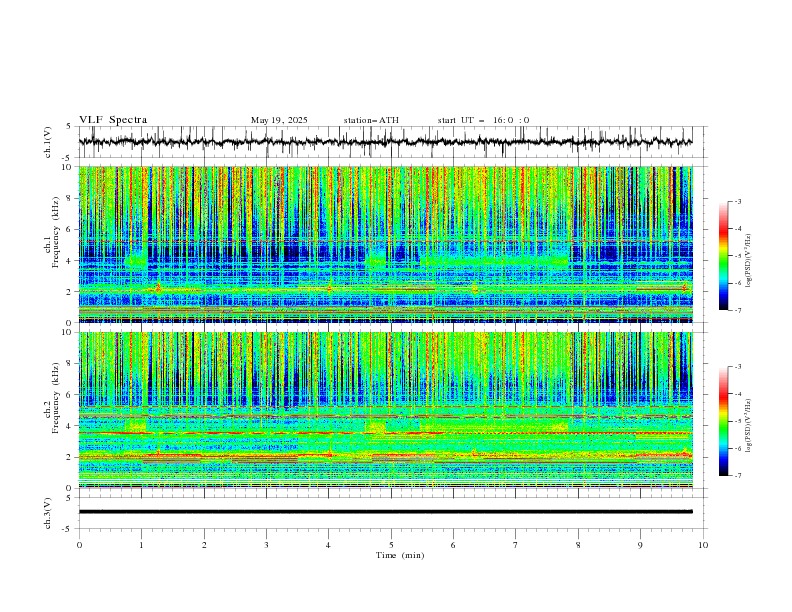
Task: Select the log(PSD) label beside ch.1 colorbar
Action: [748, 261]
